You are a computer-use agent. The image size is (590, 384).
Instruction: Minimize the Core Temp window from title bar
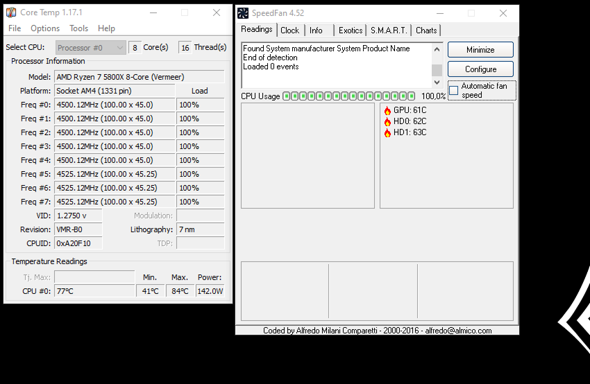[x=153, y=13]
